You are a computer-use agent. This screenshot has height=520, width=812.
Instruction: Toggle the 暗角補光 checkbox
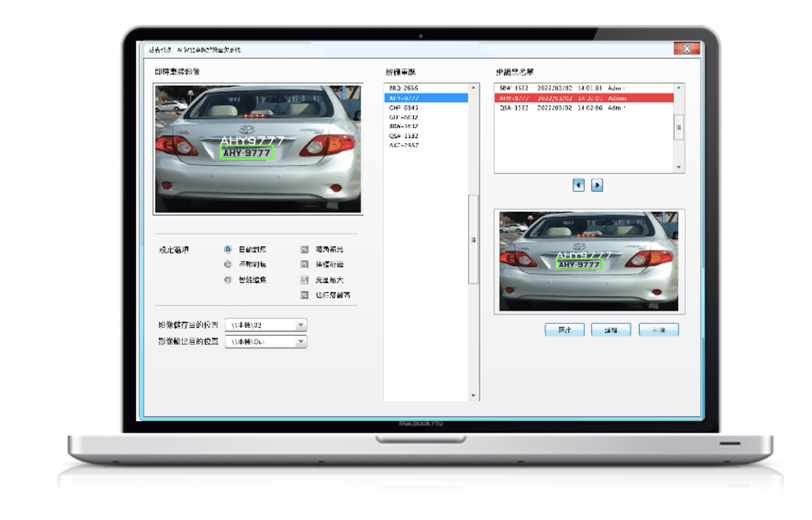(305, 249)
